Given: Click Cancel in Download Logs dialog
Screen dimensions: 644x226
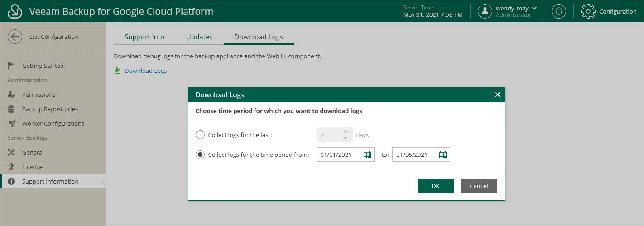Looking at the screenshot, I should tap(479, 186).
